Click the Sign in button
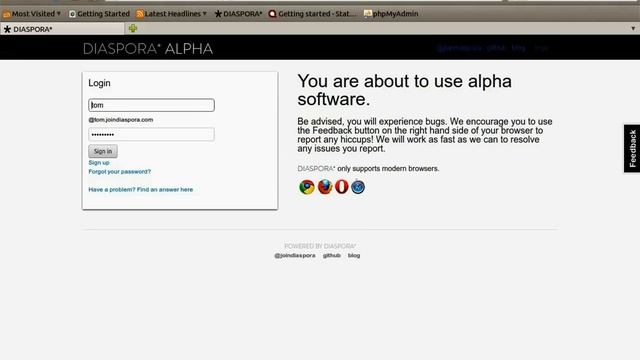This screenshot has height=360, width=640. [103, 151]
